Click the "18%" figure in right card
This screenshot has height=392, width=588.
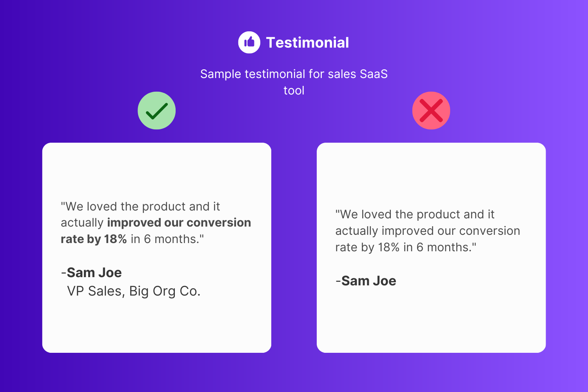[388, 247]
